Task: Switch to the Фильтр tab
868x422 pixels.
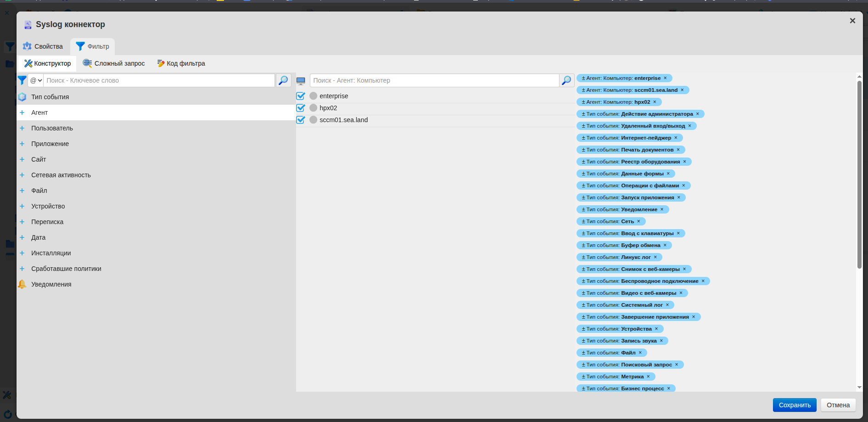Action: pyautogui.click(x=93, y=46)
